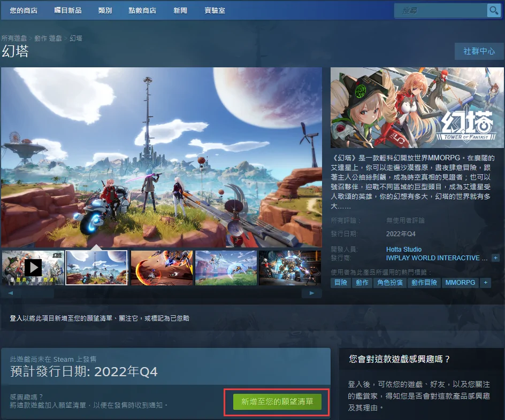Image resolution: width=505 pixels, height=420 pixels.
Task: Open 您的商店 menu
Action: point(24,11)
